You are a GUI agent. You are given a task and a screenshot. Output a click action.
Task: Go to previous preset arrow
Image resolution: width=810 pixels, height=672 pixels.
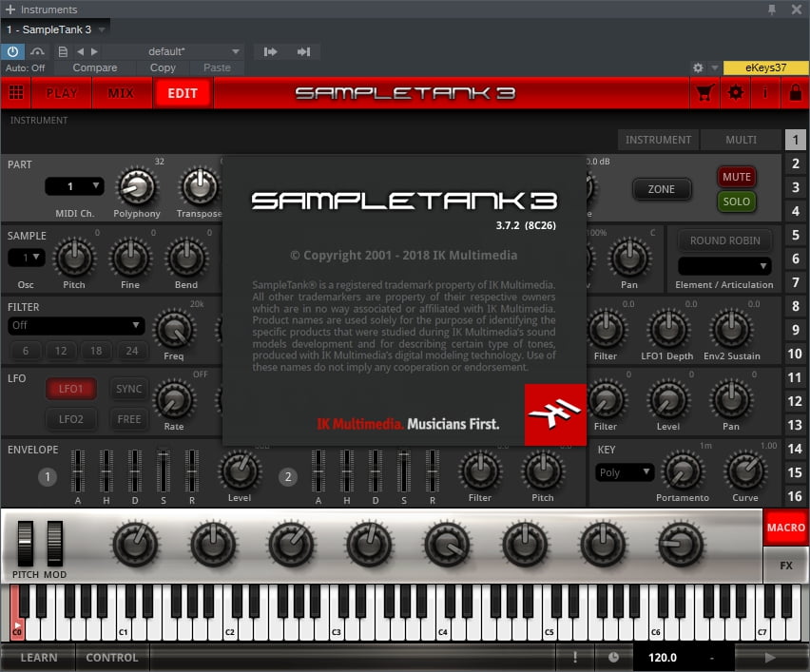click(x=80, y=51)
